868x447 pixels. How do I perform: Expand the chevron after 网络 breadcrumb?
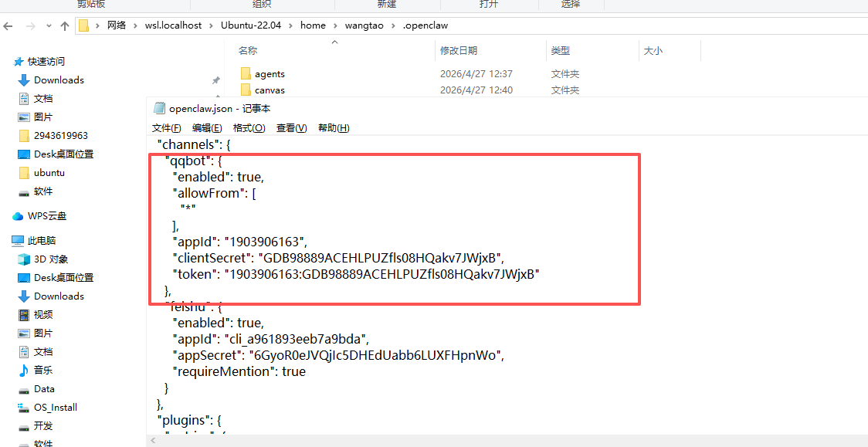pyautogui.click(x=136, y=25)
